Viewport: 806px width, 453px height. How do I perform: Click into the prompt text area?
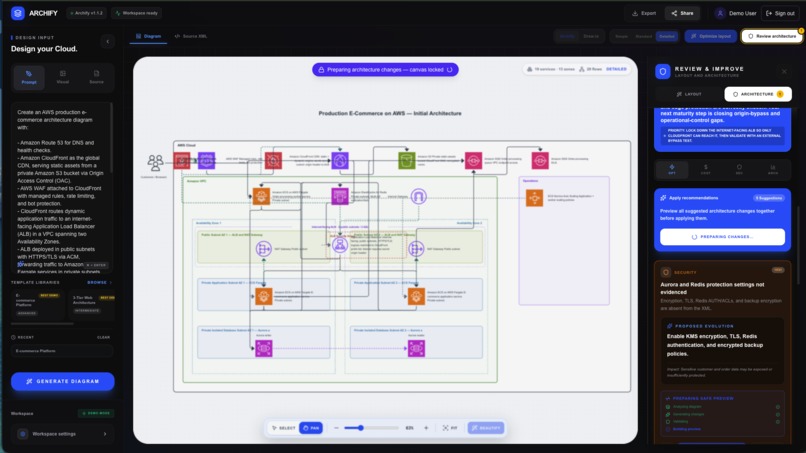click(61, 188)
